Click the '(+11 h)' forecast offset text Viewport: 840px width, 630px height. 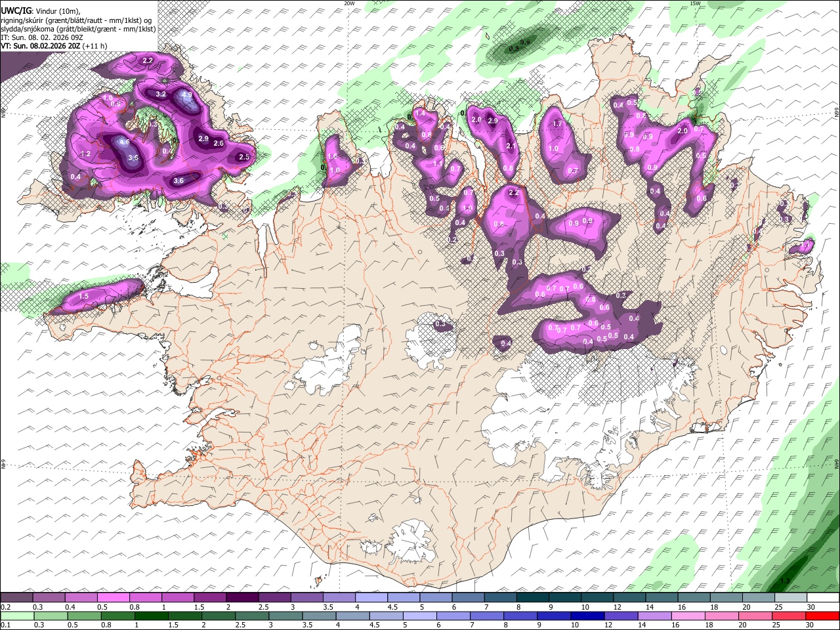coord(95,46)
